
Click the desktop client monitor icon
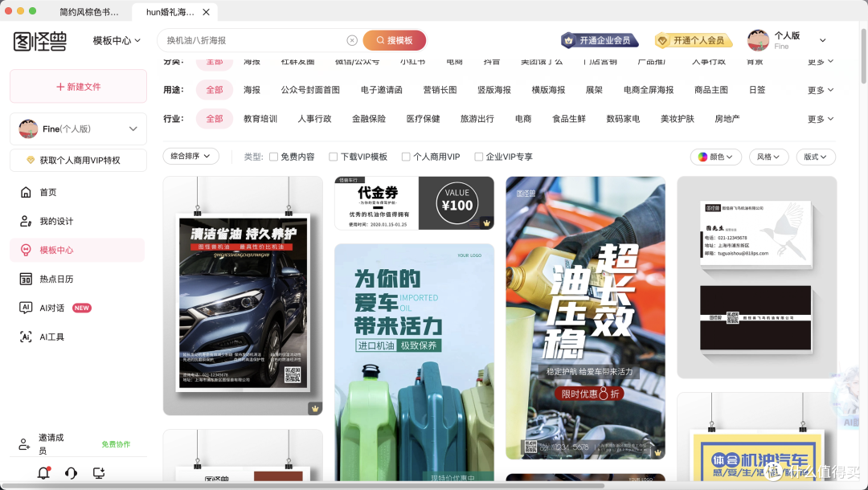coord(99,473)
